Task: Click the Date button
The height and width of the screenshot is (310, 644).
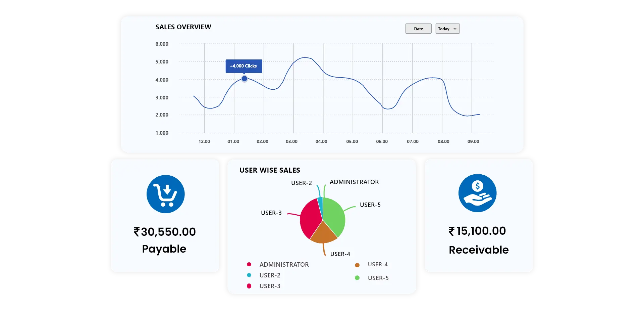Action: coord(418,29)
